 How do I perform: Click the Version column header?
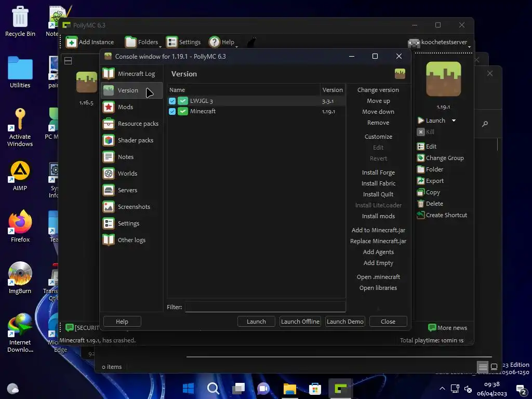[332, 90]
